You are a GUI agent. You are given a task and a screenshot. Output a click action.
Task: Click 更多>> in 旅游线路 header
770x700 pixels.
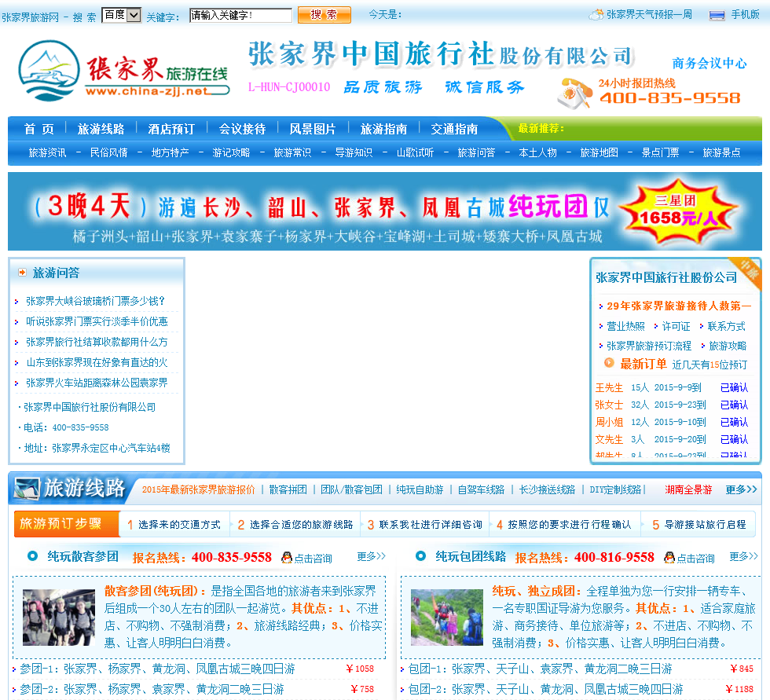[x=742, y=489]
